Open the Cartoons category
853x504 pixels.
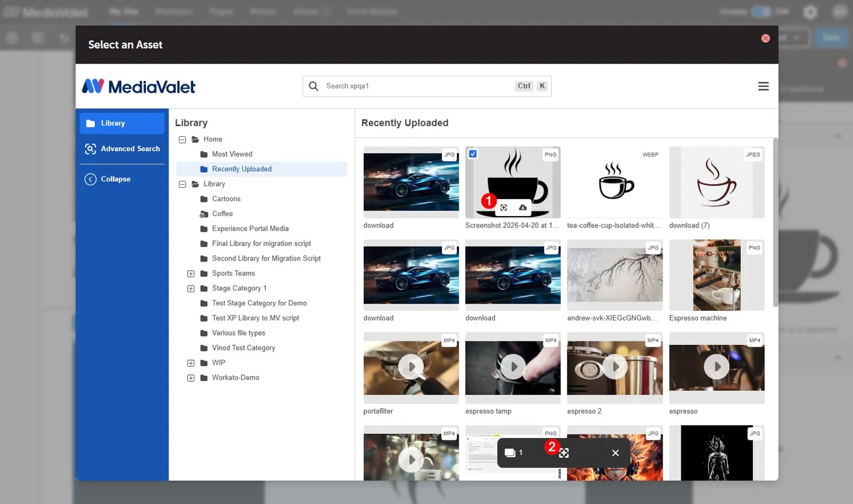[x=226, y=199]
